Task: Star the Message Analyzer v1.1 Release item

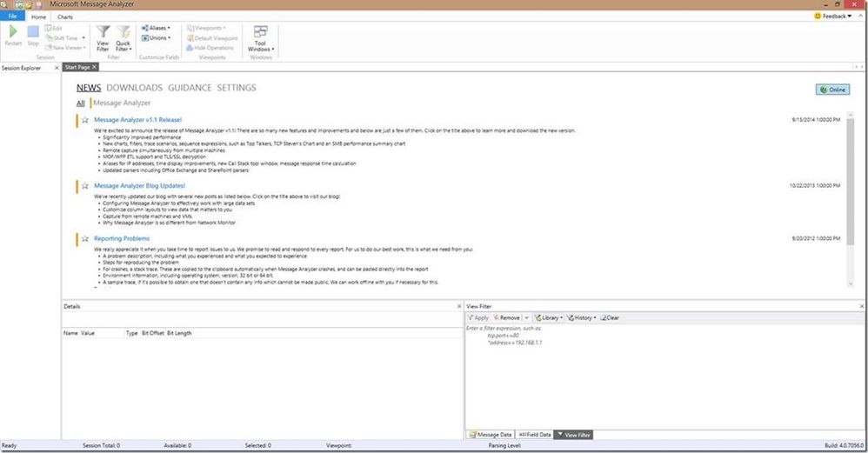Action: pyautogui.click(x=84, y=119)
